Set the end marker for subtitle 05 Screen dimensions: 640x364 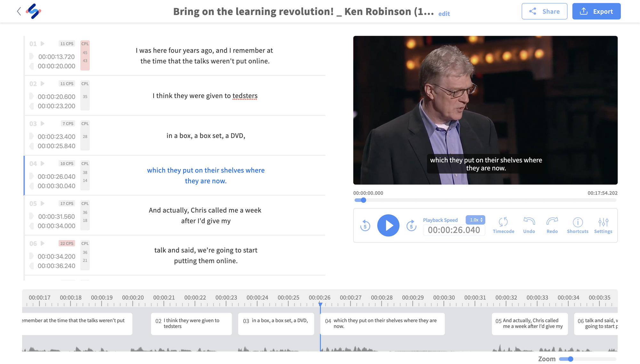(x=31, y=226)
